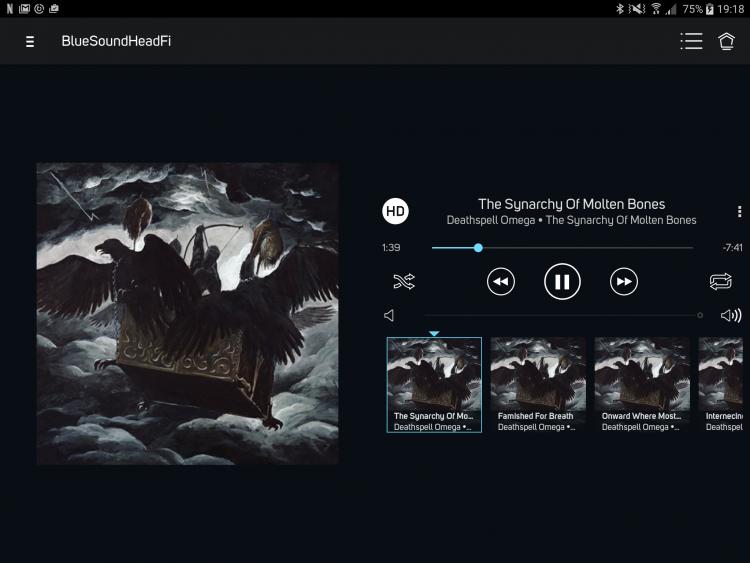Open the hamburger navigation menu
The height and width of the screenshot is (563, 750).
click(x=30, y=42)
